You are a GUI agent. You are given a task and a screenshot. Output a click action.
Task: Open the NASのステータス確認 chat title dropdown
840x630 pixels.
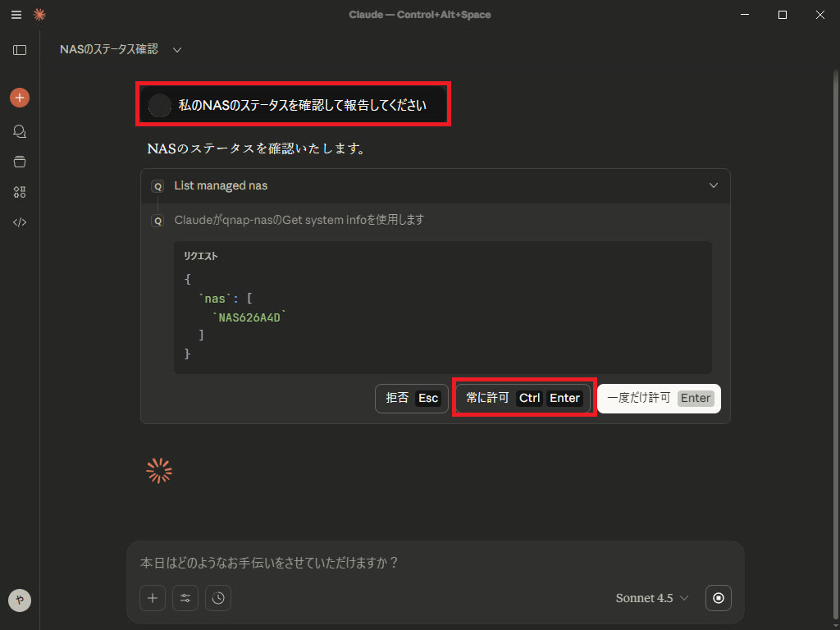point(177,50)
